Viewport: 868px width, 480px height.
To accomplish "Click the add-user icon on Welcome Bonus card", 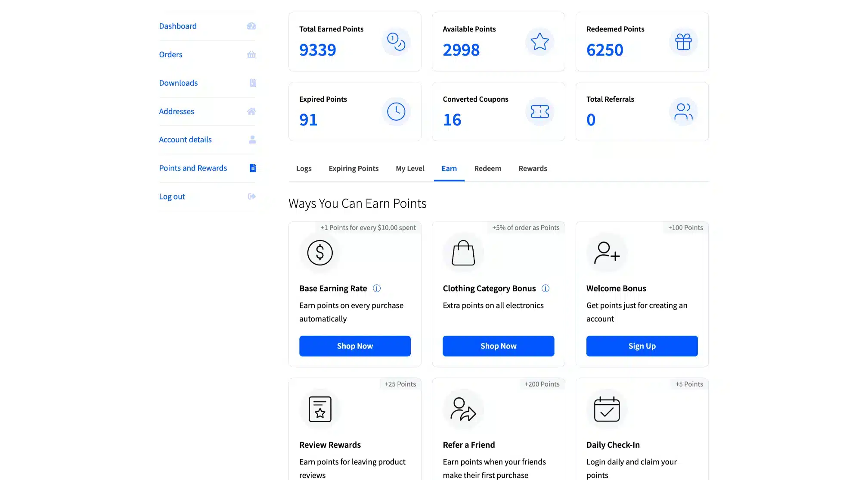I will [607, 252].
